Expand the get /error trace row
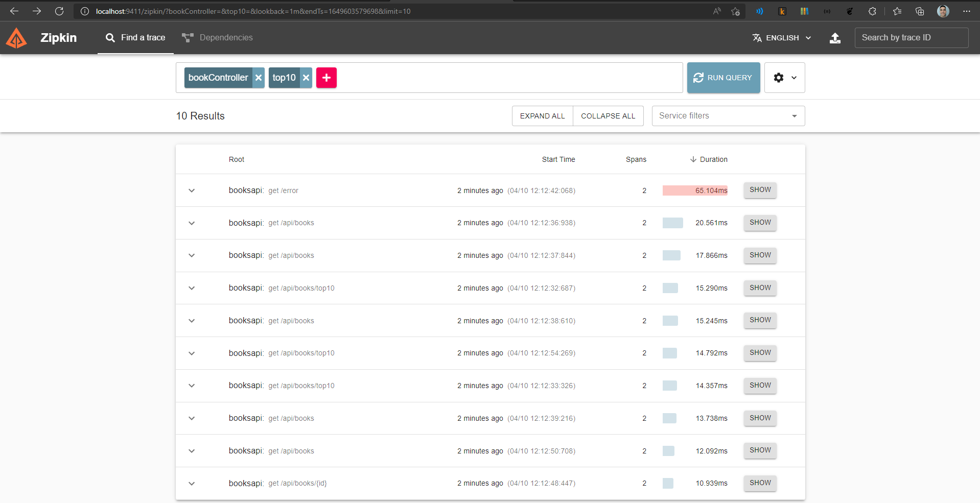 pyautogui.click(x=192, y=190)
